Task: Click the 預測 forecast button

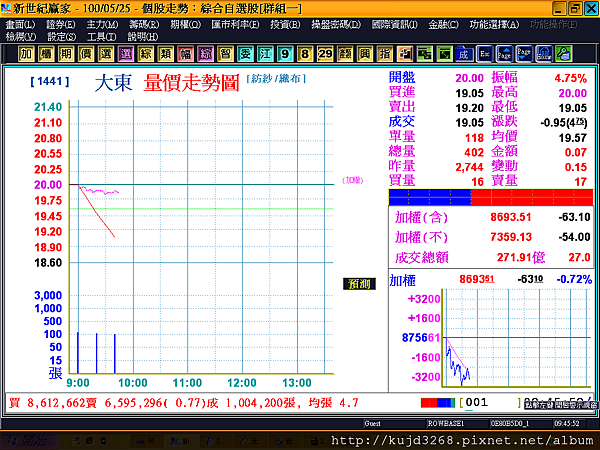Action: [x=359, y=284]
